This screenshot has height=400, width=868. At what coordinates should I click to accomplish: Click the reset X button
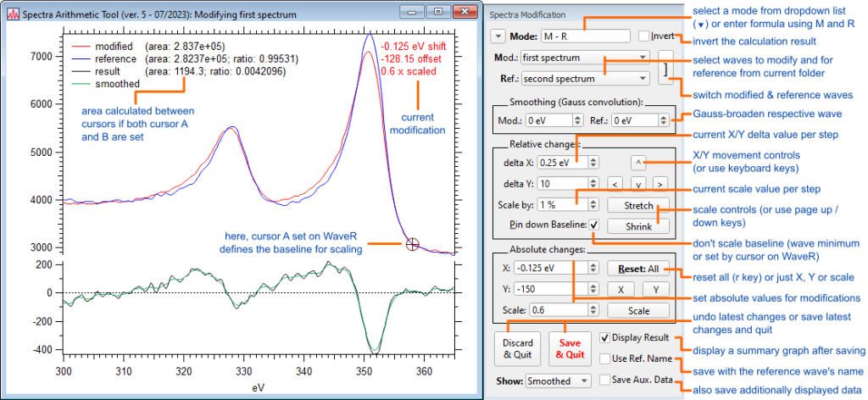(621, 289)
